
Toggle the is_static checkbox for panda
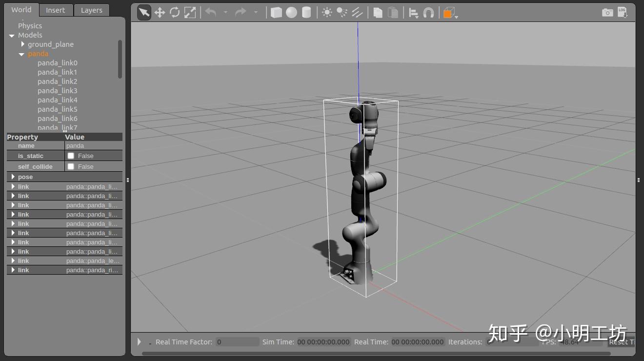point(71,156)
